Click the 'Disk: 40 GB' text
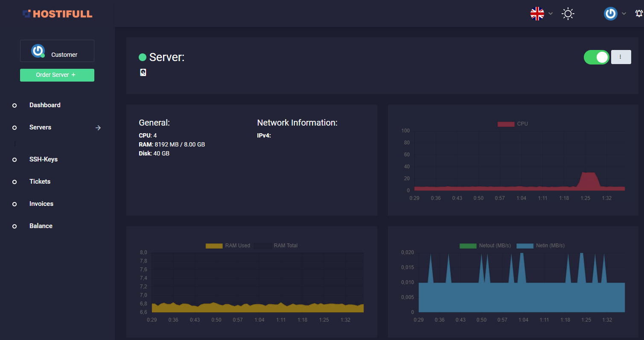The image size is (644, 340). point(154,153)
